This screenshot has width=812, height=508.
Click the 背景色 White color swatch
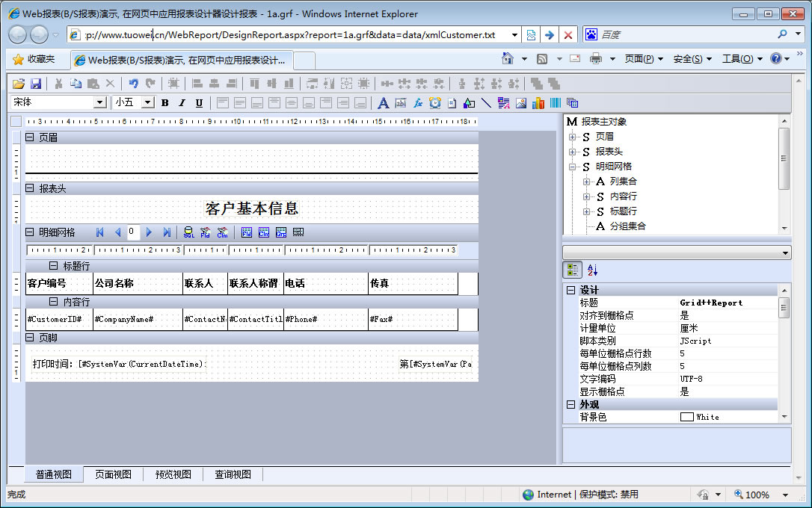(686, 417)
